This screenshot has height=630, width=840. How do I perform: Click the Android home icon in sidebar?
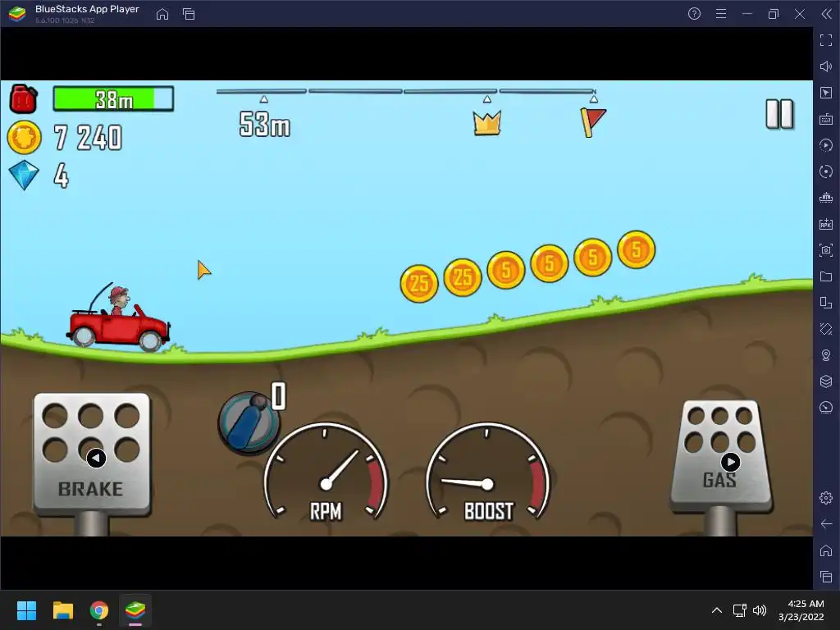coord(826,550)
